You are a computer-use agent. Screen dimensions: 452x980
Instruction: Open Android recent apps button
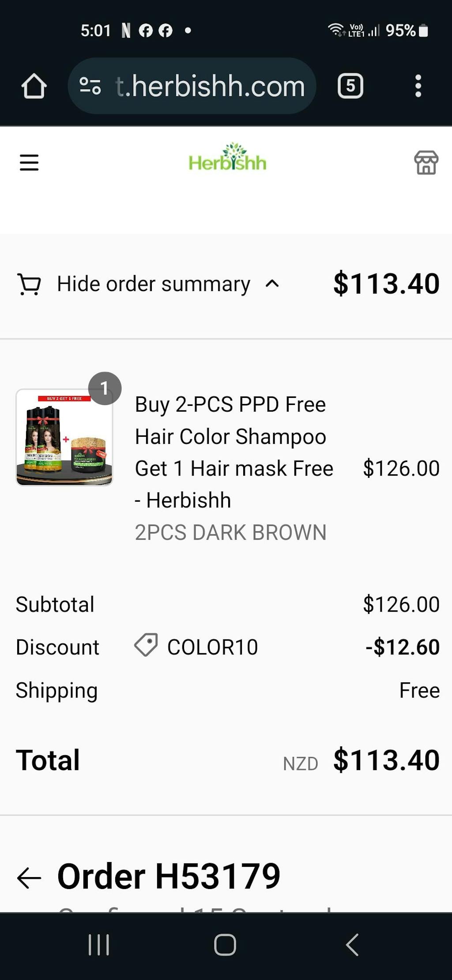[99, 945]
